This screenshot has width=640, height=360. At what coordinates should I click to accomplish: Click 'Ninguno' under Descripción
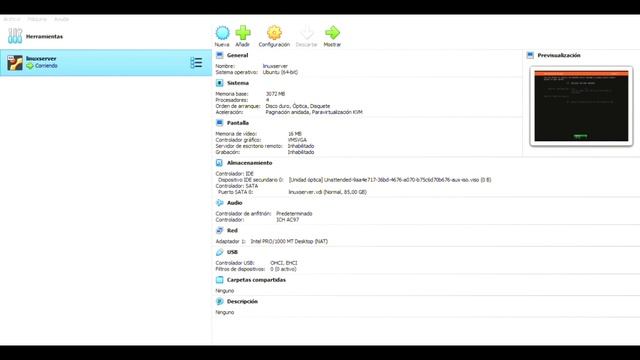click(x=225, y=313)
